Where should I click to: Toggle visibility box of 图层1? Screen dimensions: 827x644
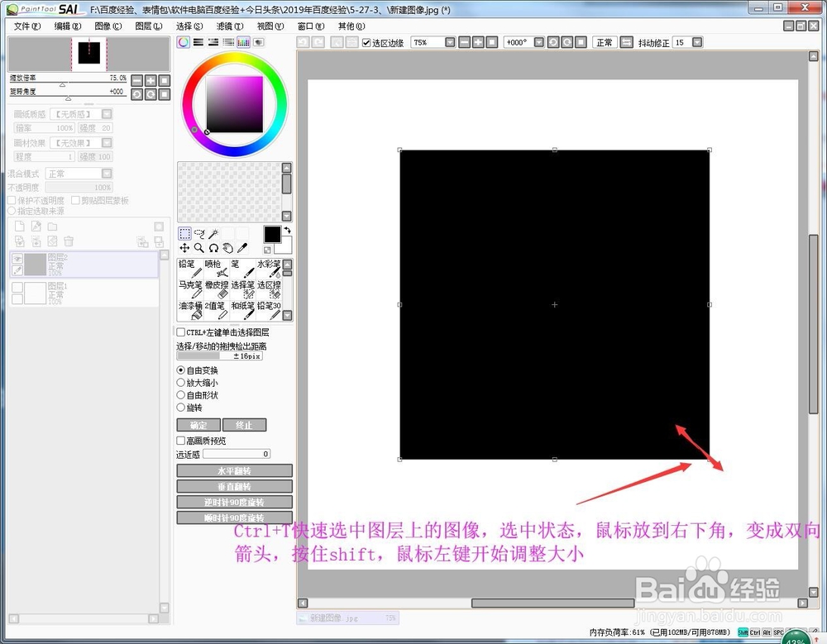click(x=17, y=287)
